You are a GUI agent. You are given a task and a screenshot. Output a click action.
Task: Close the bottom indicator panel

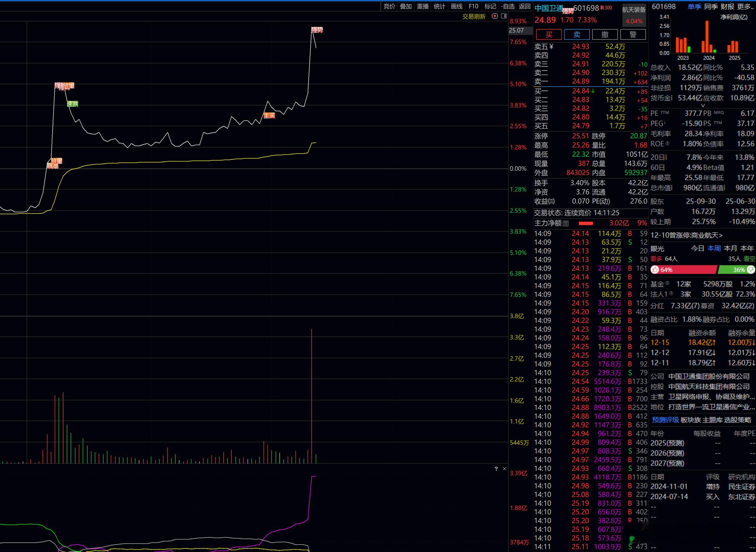point(504,469)
